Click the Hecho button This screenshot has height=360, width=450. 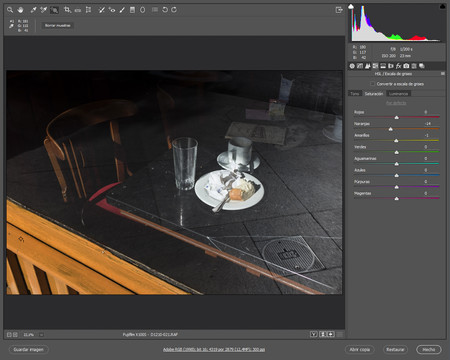tap(429, 349)
